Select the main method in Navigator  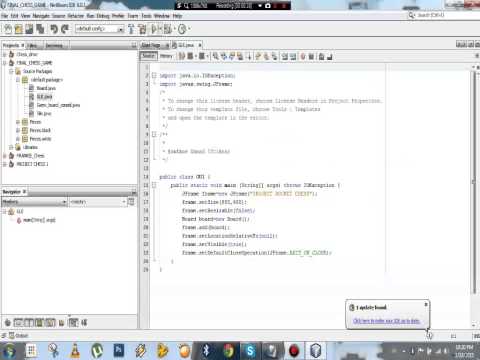point(39,220)
